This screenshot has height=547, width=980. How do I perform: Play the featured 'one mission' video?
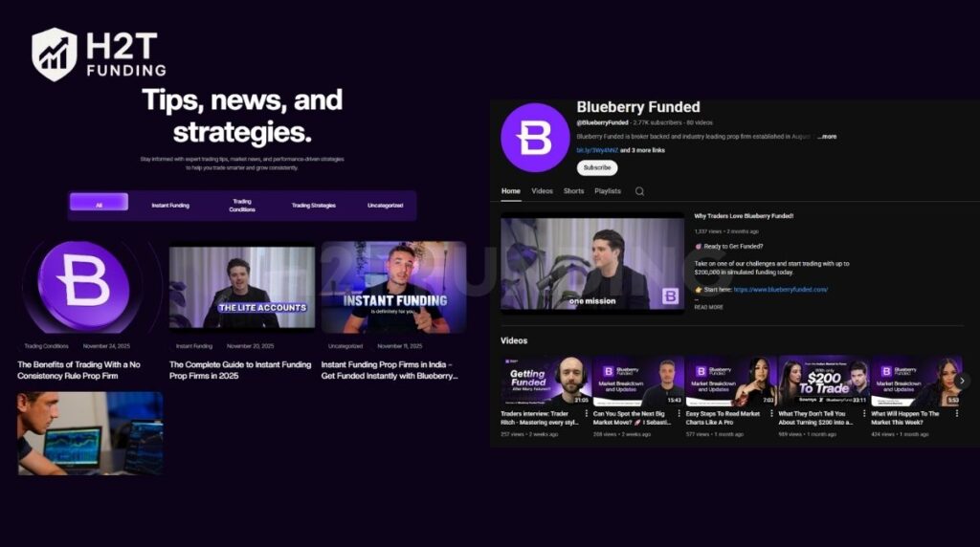[x=592, y=262]
